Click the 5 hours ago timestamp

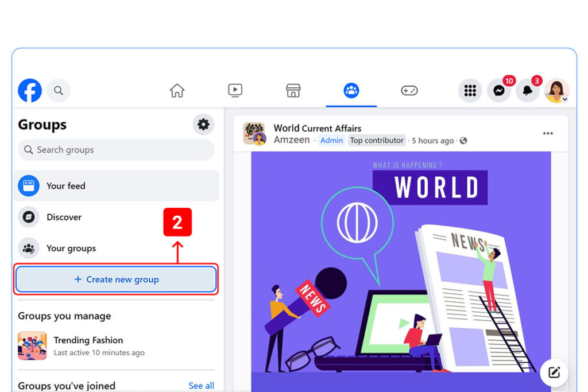coord(433,141)
